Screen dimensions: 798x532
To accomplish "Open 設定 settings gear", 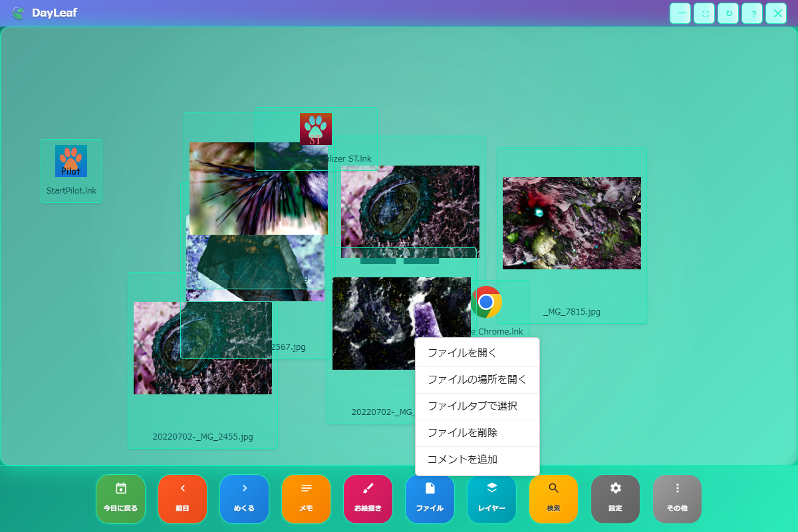I will [x=615, y=499].
